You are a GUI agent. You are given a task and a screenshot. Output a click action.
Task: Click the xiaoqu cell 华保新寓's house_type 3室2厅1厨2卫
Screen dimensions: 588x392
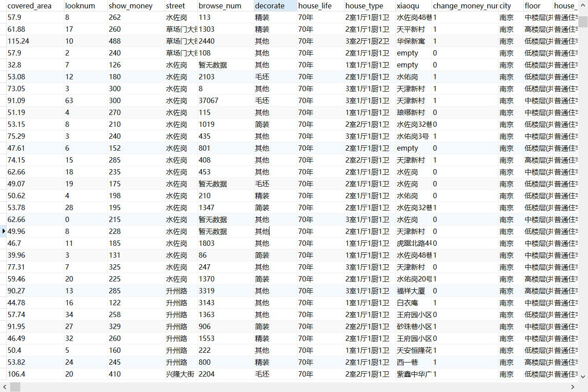[x=370, y=41]
